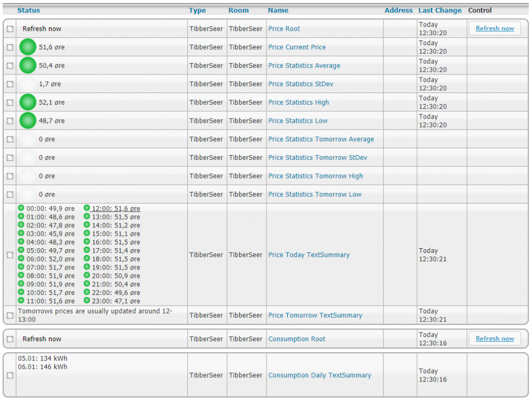Click the green dot next to 23:00 price

pyautogui.click(x=87, y=301)
